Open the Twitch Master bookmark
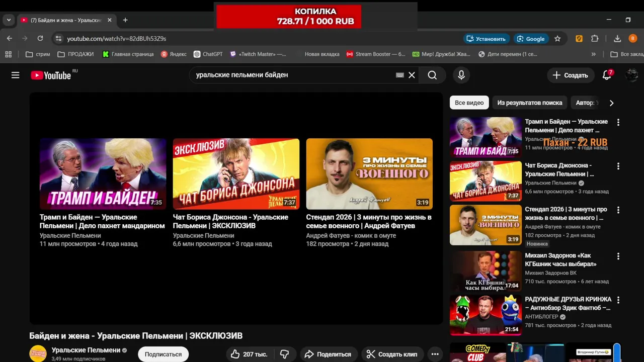Screen dimensions: 644x362 tap(258, 54)
